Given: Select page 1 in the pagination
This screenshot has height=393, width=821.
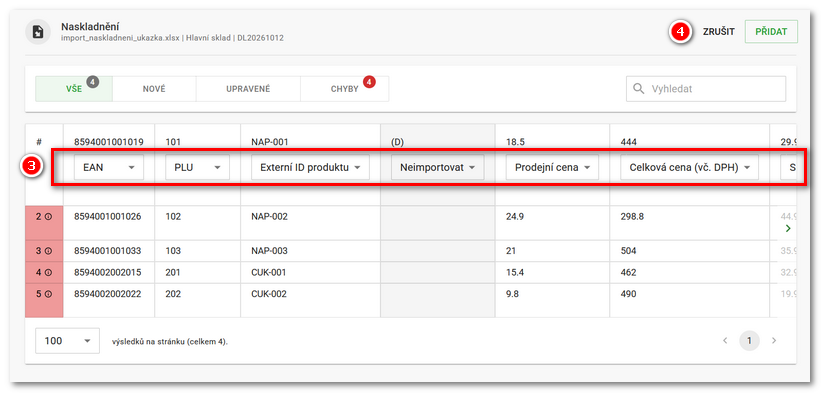Looking at the screenshot, I should point(749,341).
